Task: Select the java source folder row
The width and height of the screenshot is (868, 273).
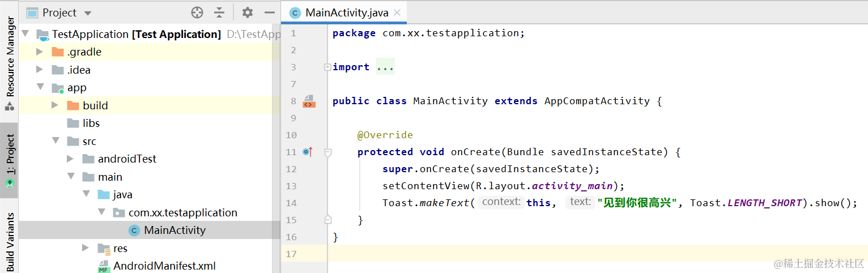Action: (150, 195)
